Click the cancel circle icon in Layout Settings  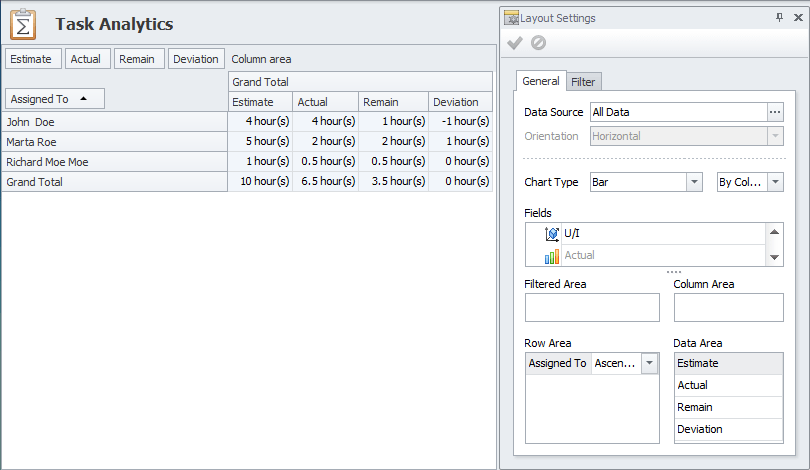coord(538,43)
